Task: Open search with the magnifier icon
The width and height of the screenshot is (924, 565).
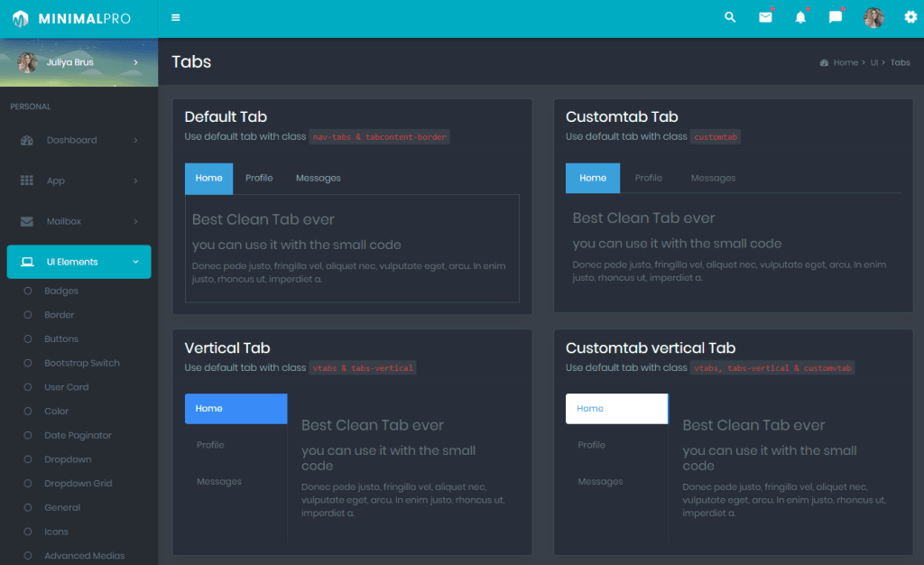Action: click(730, 17)
